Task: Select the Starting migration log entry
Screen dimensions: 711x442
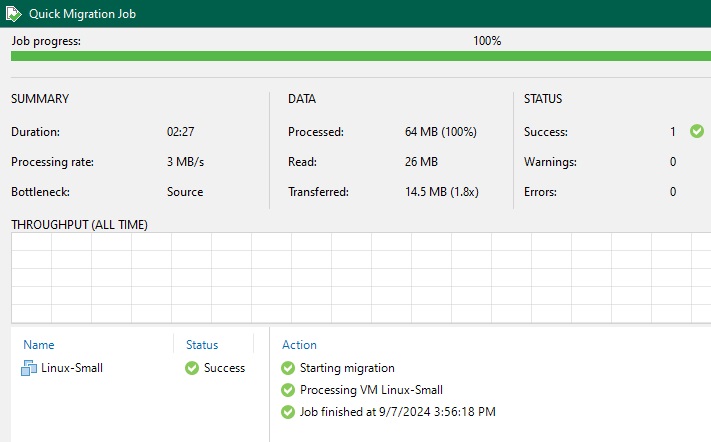Action: (347, 368)
